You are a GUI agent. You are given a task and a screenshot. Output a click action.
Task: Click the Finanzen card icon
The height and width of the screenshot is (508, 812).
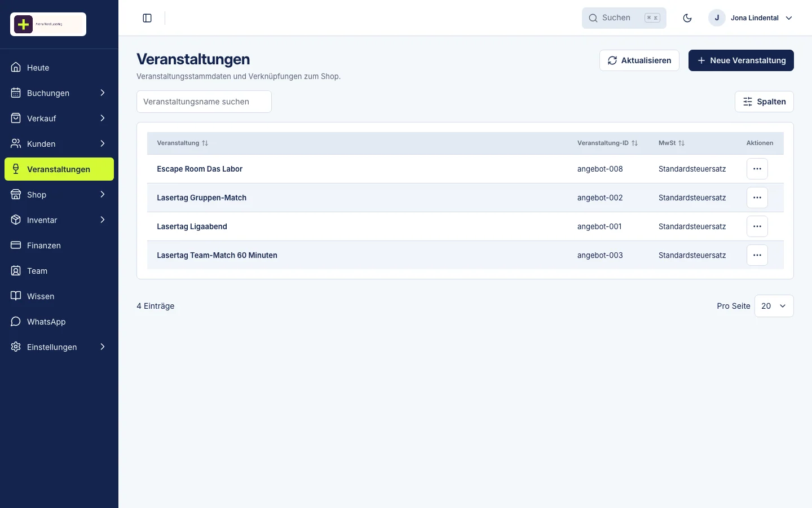coord(16,246)
